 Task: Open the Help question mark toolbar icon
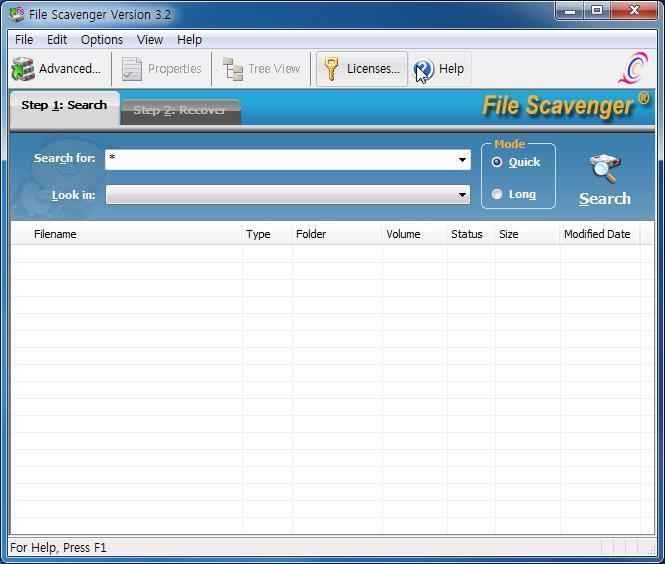pyautogui.click(x=423, y=70)
